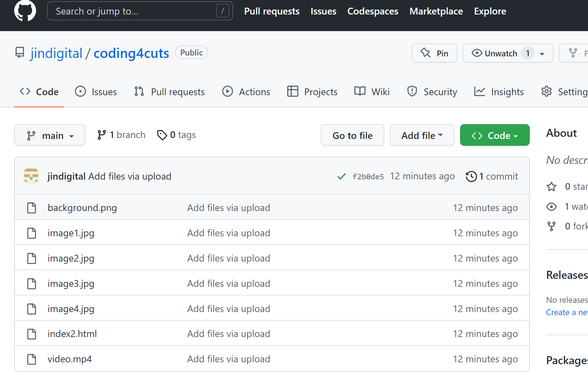Switch to the repository Issues tab
Viewport: 588px width, 382px height.
pos(96,92)
